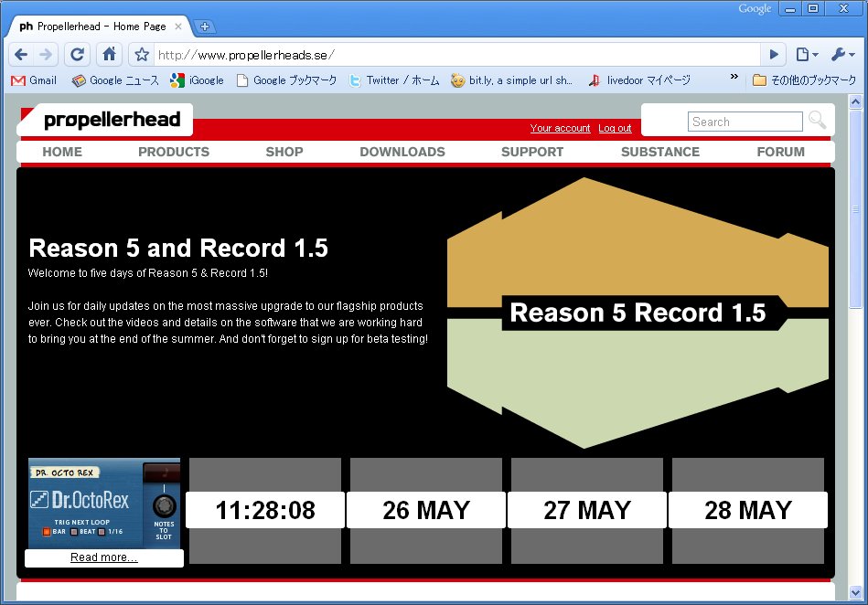The width and height of the screenshot is (868, 605).
Task: Click the magnifier search icon
Action: (817, 120)
